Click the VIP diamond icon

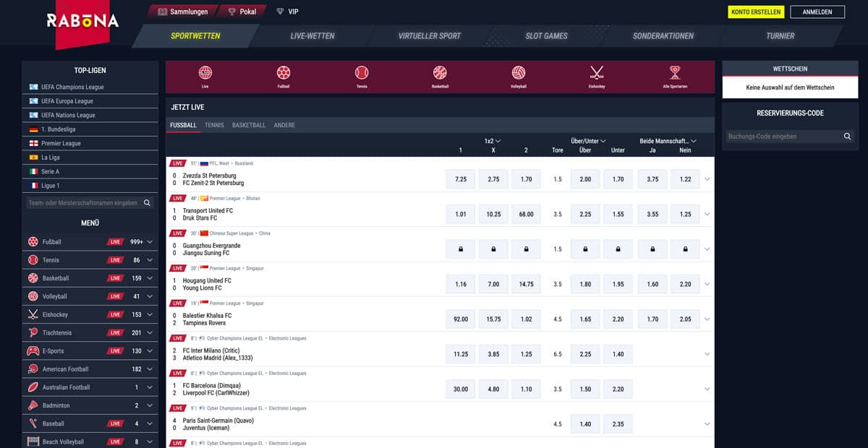(x=281, y=12)
